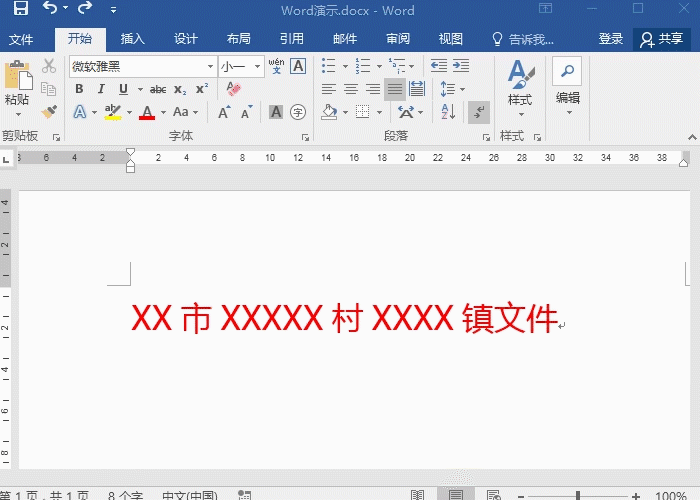The image size is (700, 500).
Task: Click the 登录 sign-in link
Action: point(610,39)
